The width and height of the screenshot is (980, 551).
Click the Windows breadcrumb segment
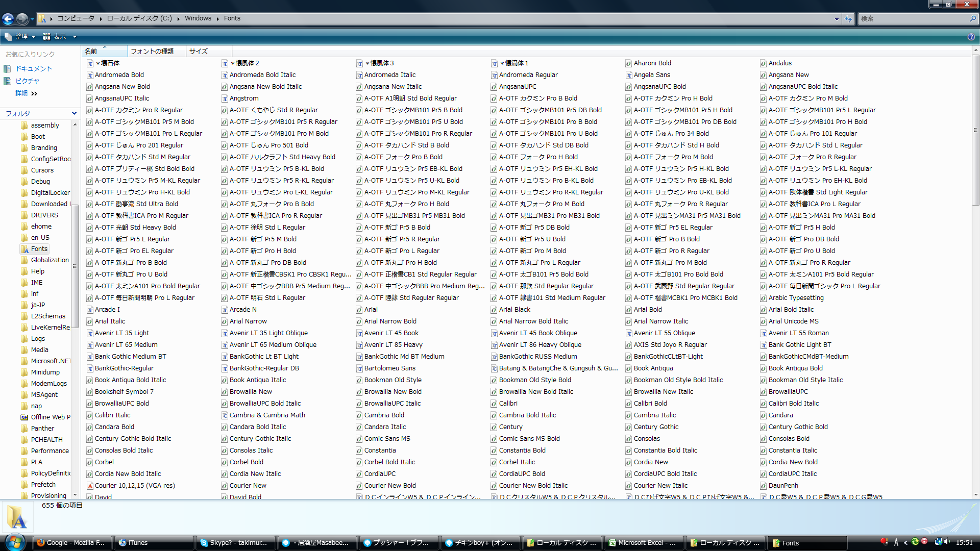coord(198,18)
